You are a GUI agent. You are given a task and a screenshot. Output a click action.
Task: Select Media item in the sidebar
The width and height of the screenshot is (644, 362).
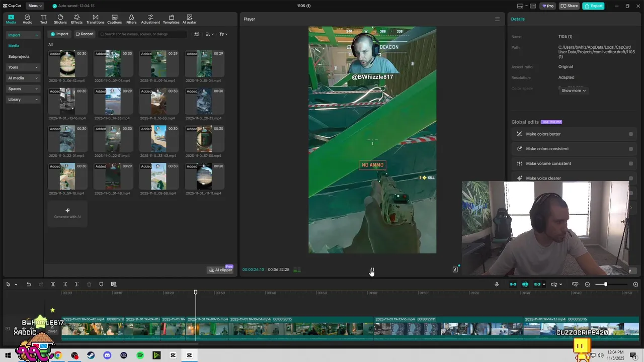(x=14, y=46)
